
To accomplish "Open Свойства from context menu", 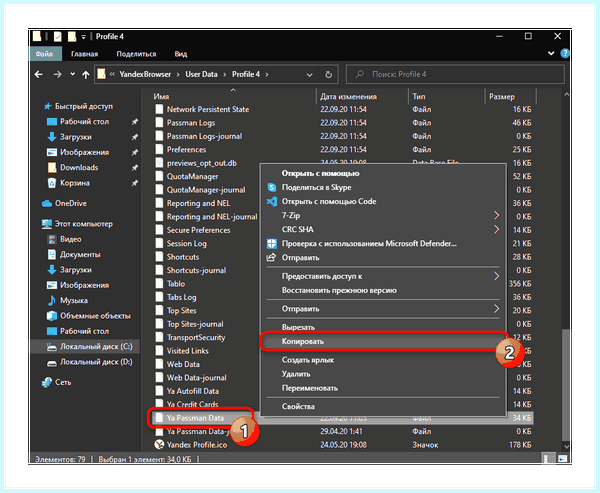I will coord(383,406).
